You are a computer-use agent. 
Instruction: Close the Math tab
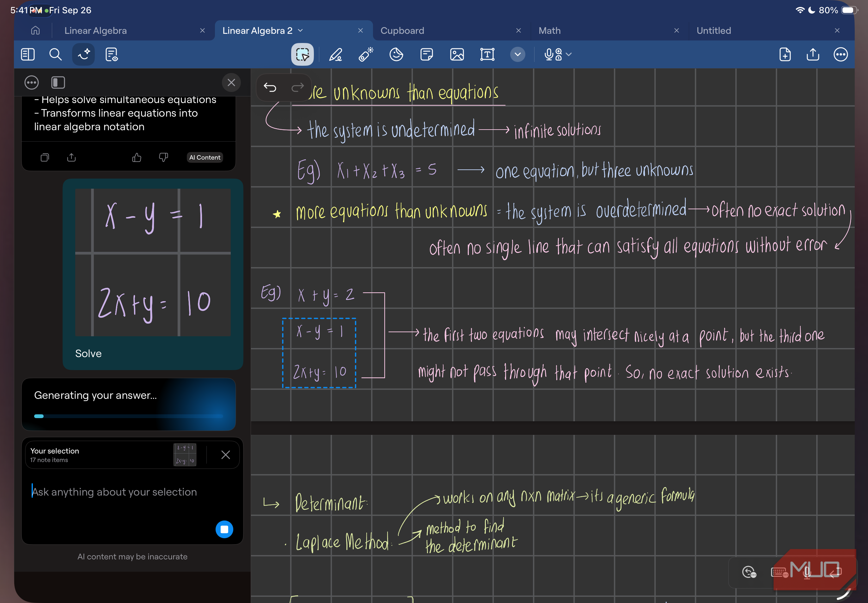pyautogui.click(x=676, y=31)
